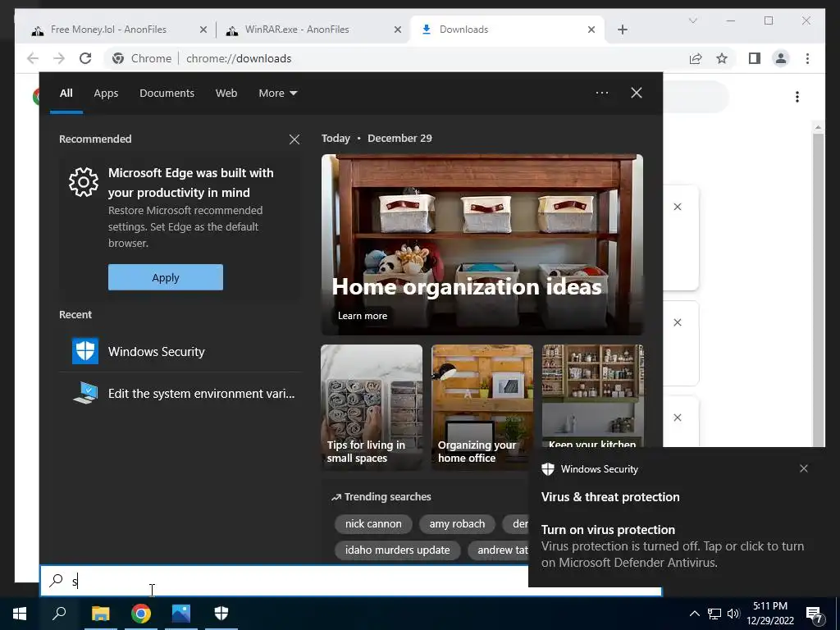Remove the second download item with X
Viewport: 840px width, 630px height.
pyautogui.click(x=678, y=322)
